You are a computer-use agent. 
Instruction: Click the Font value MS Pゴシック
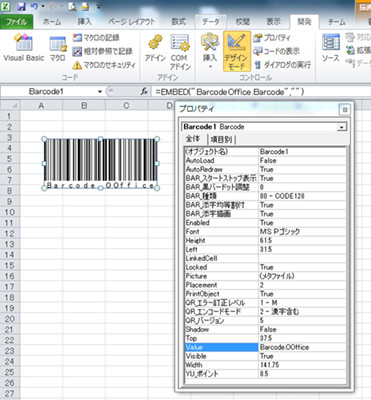pyautogui.click(x=302, y=232)
